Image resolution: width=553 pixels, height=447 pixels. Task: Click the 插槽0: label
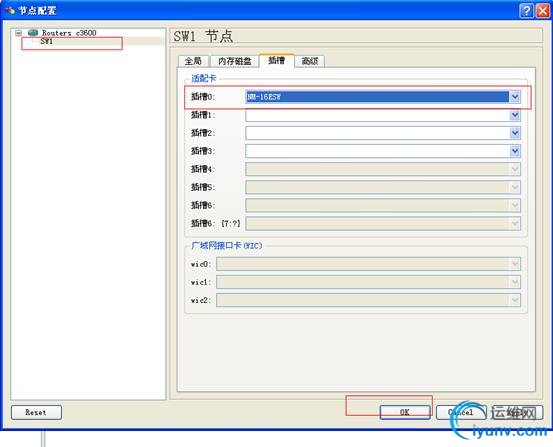click(x=203, y=97)
